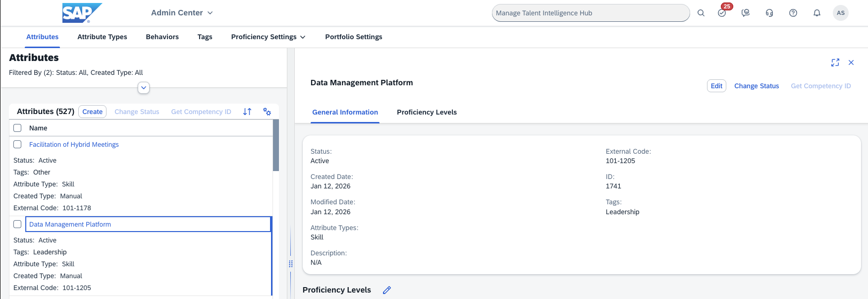Toggle the select-all checkbox beside Name

pos(17,128)
